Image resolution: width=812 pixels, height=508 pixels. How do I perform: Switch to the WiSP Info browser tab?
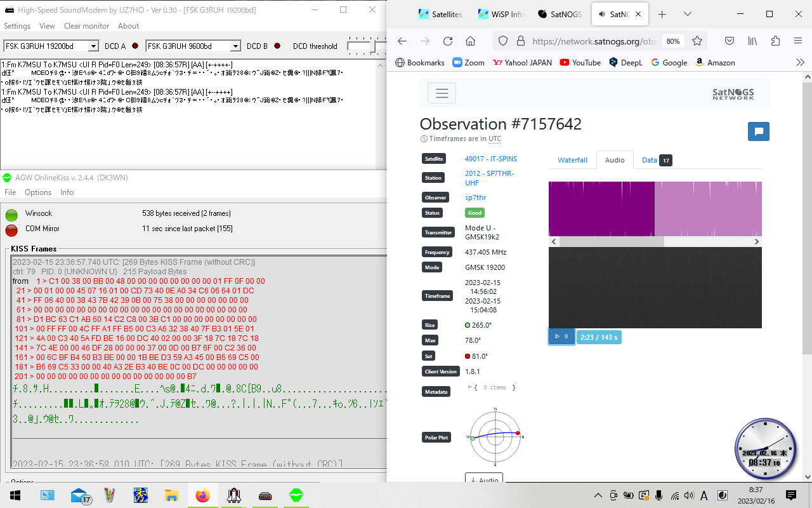click(x=501, y=14)
